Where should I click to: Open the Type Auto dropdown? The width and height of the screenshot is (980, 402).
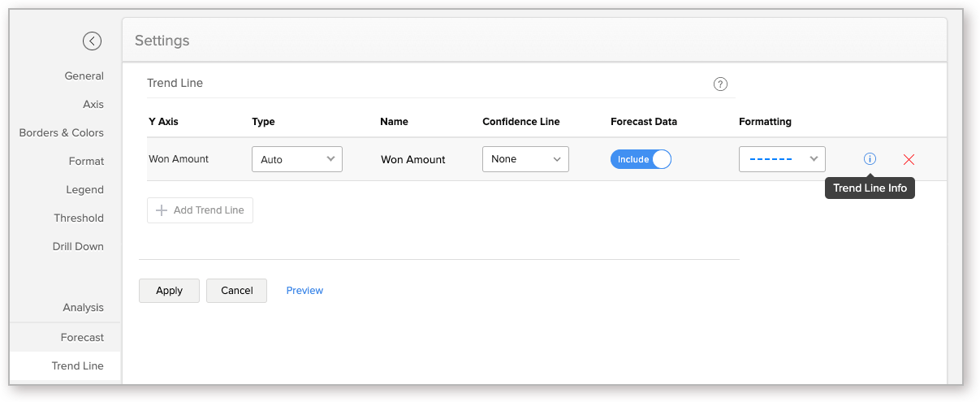click(297, 159)
